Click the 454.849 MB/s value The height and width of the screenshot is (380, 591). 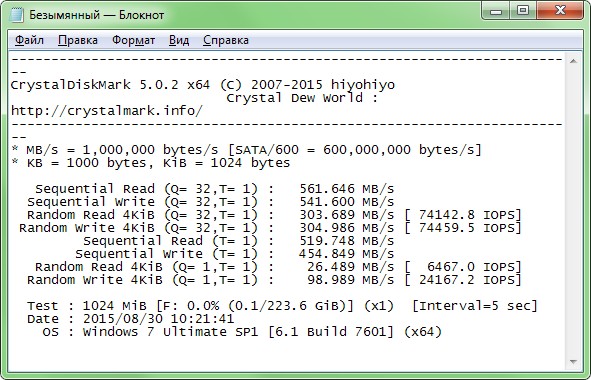[x=347, y=254]
